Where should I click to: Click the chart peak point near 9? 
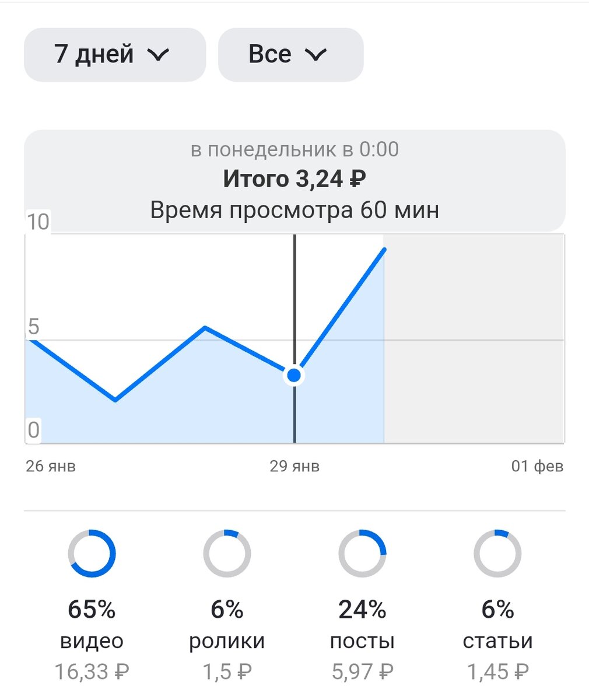[x=384, y=250]
